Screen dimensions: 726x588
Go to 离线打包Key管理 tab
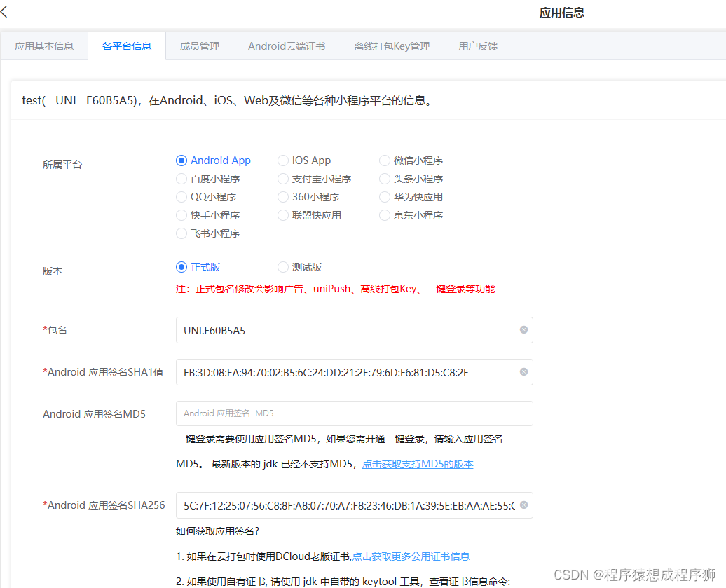(x=392, y=46)
